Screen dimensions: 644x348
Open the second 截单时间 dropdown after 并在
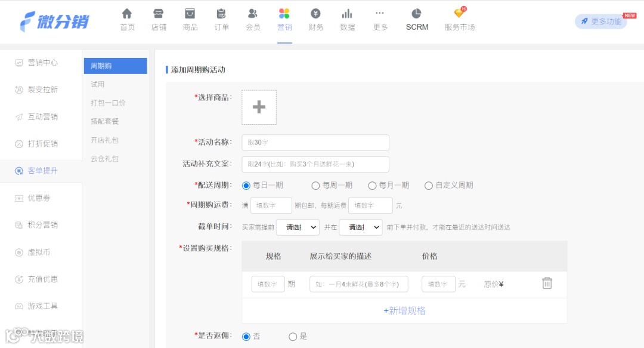coord(361,227)
